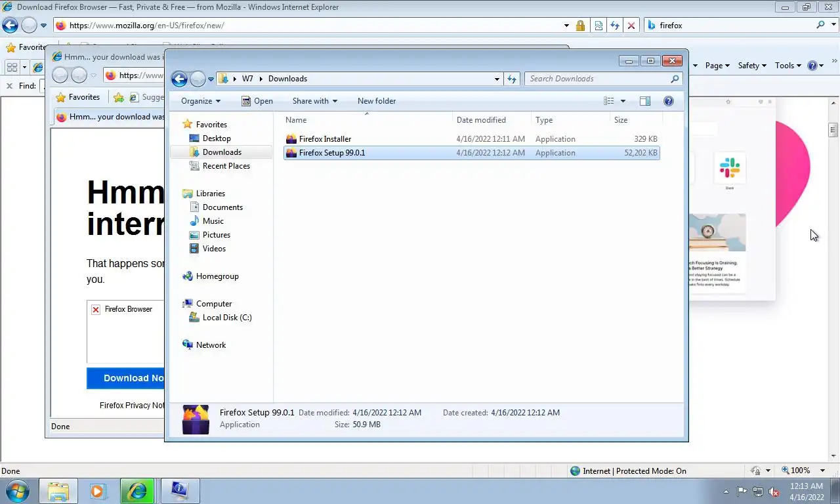This screenshot has height=504, width=840.
Task: Click the Protected Mode security zone icon
Action: 575,471
